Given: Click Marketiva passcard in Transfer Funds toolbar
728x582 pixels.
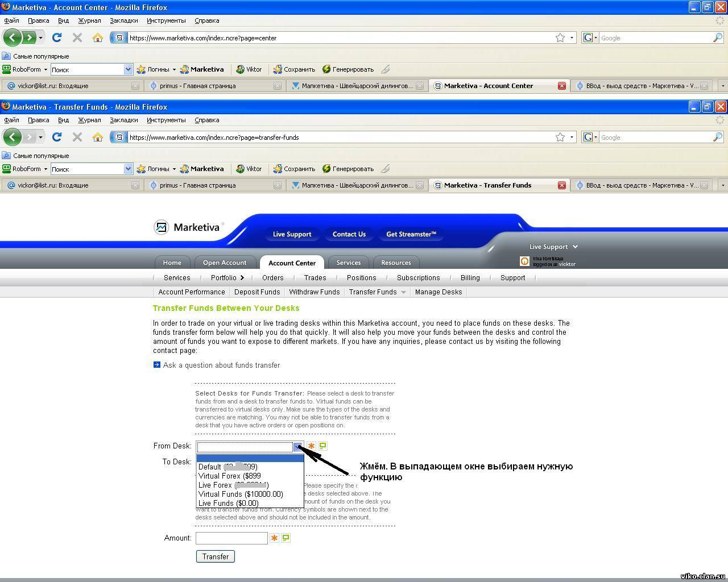Looking at the screenshot, I should (202, 169).
